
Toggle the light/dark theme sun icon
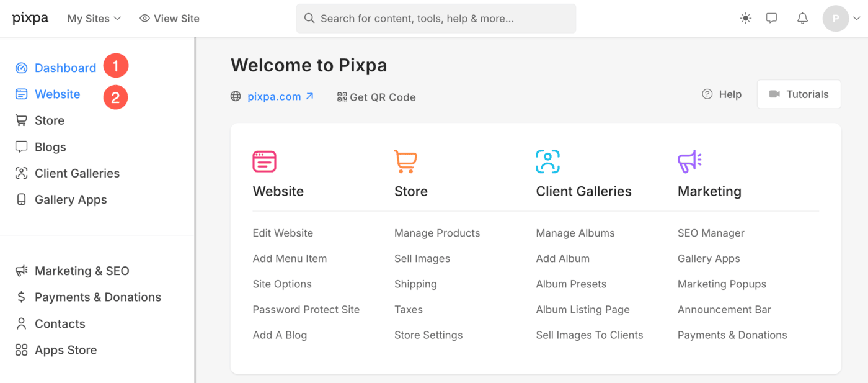pos(745,19)
